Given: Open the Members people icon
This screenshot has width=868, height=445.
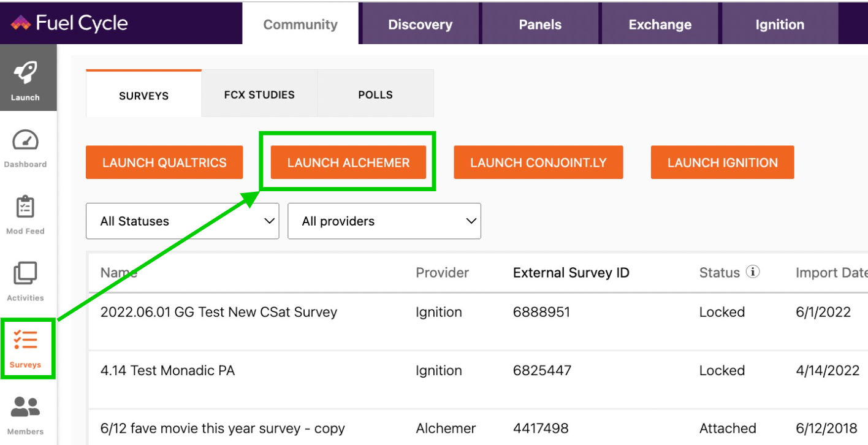Looking at the screenshot, I should [x=25, y=407].
